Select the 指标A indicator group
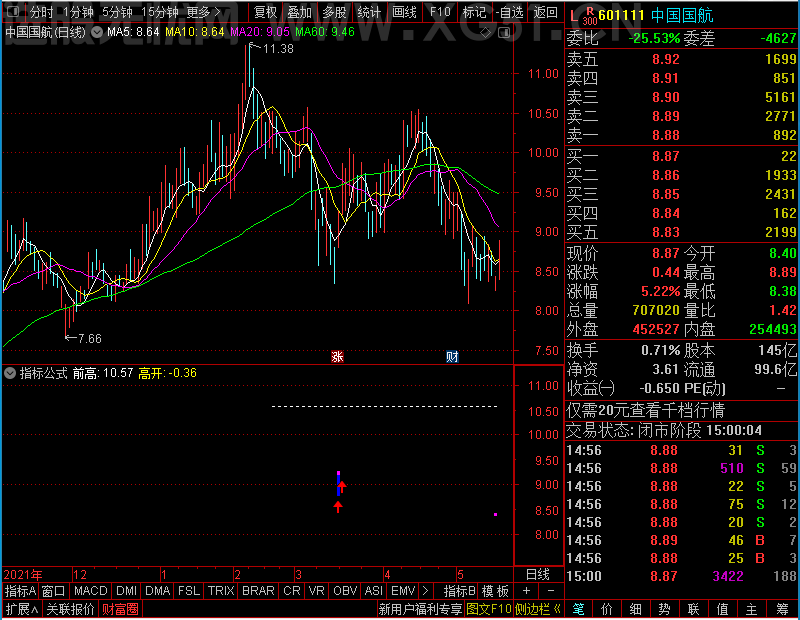The width and height of the screenshot is (800, 620). pyautogui.click(x=20, y=591)
